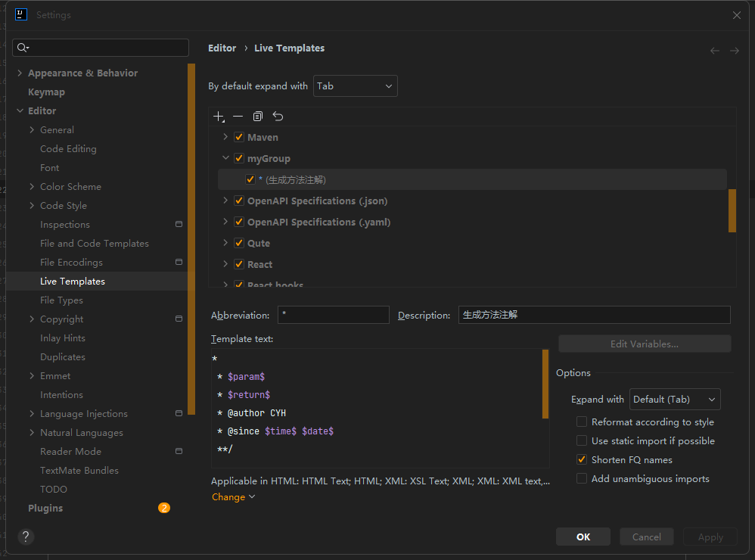Expand the Code Style settings node

tap(32, 206)
